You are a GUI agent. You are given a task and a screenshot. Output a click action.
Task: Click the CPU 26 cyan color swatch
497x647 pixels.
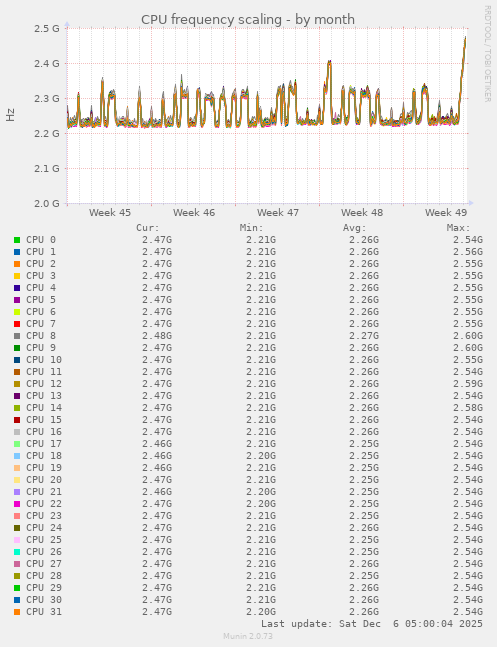click(x=17, y=552)
